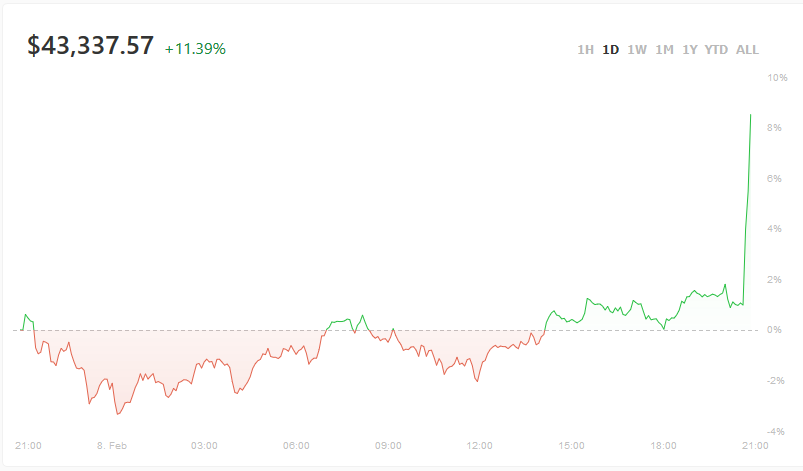Switch chart to the 1D range

point(610,50)
